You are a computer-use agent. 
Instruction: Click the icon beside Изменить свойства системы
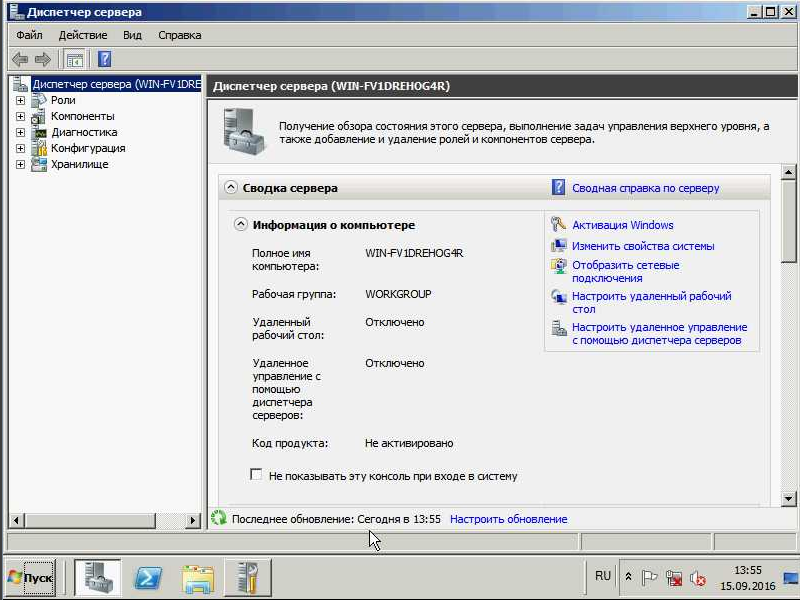click(x=558, y=245)
